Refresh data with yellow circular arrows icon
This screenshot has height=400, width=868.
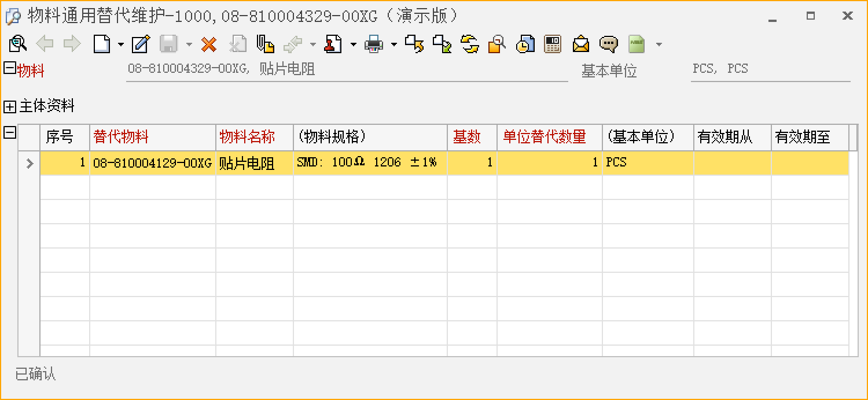coord(469,44)
